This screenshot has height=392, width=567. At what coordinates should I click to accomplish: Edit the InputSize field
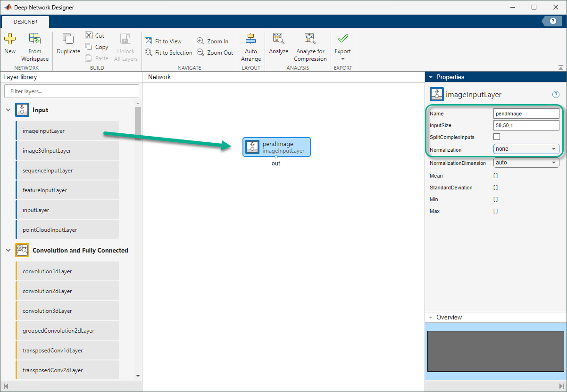click(526, 125)
